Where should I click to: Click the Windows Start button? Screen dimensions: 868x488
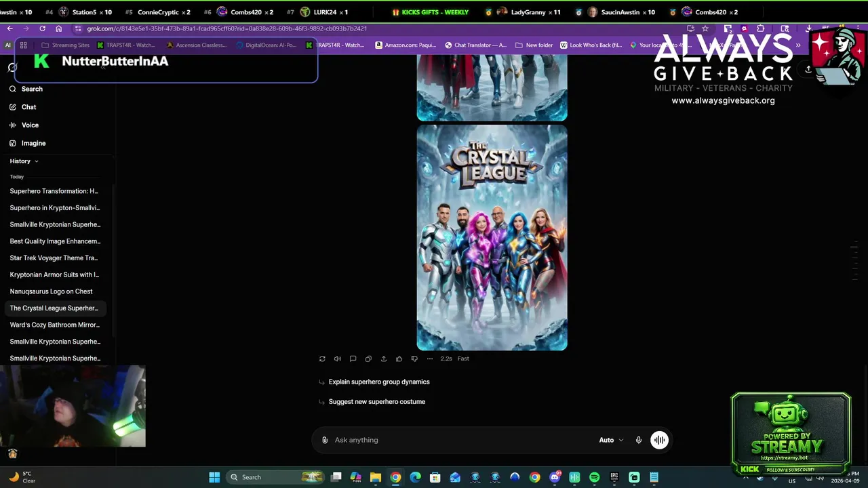pos(214,477)
